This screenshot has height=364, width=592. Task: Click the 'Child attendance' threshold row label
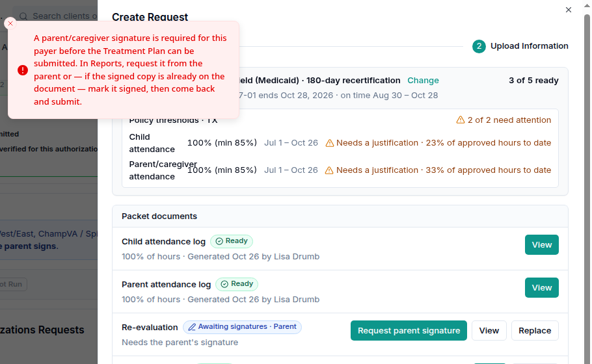[152, 143]
